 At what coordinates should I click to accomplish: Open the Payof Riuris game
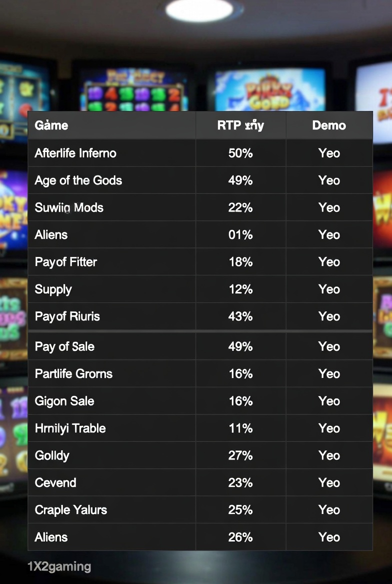click(x=67, y=316)
